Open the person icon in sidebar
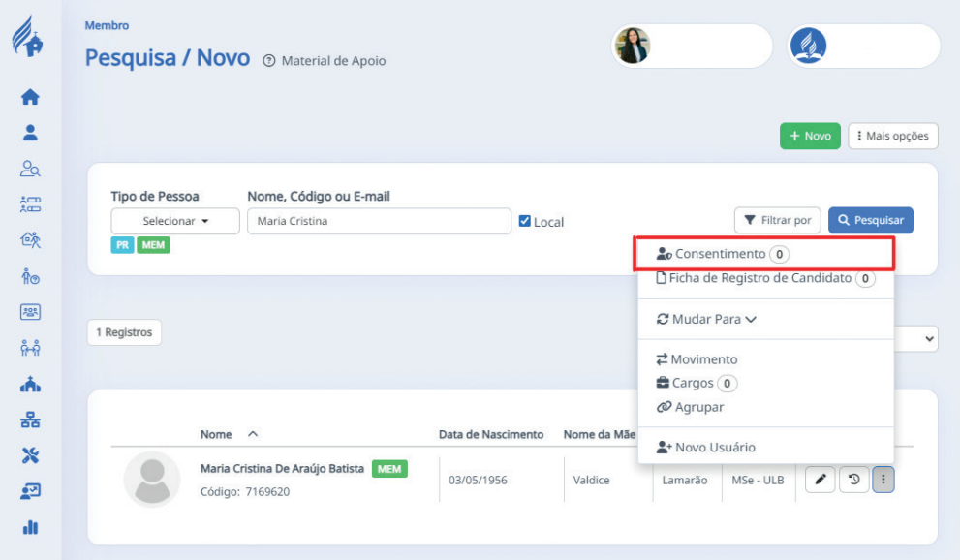 point(30,133)
